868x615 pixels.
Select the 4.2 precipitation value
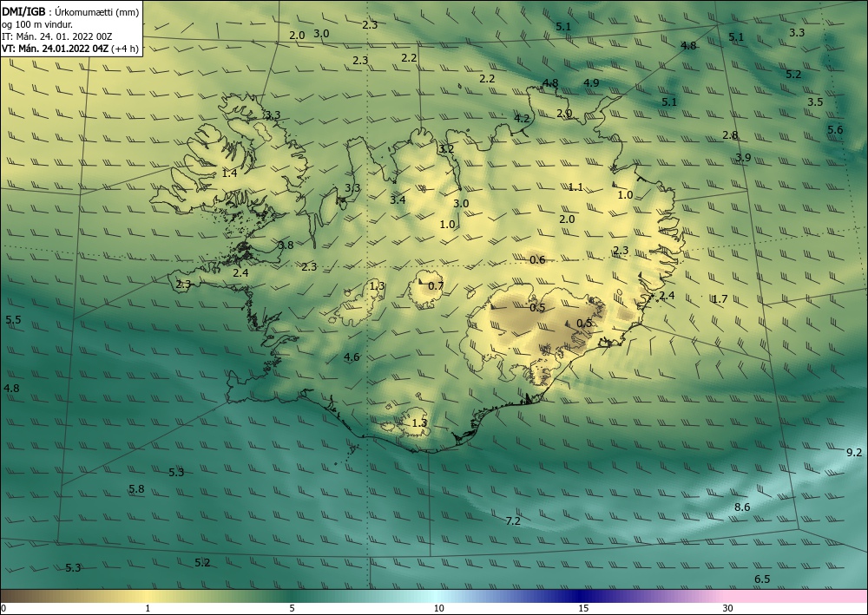pos(522,118)
